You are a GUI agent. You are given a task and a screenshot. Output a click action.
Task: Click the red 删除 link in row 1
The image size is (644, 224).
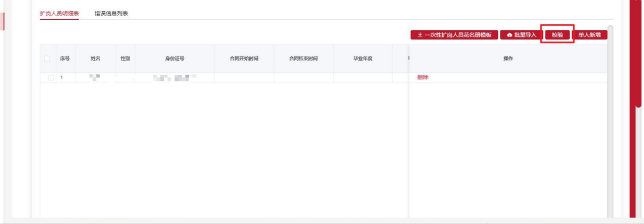click(423, 77)
